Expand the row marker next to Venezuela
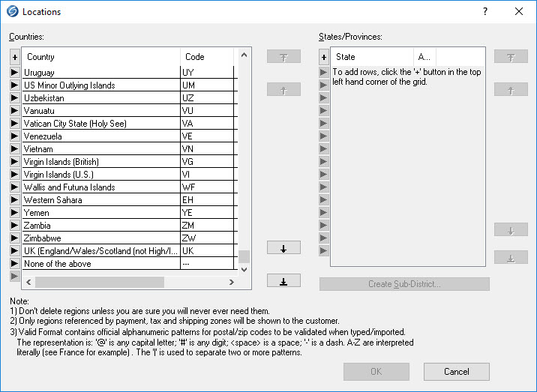The height and width of the screenshot is (392, 537). point(14,136)
